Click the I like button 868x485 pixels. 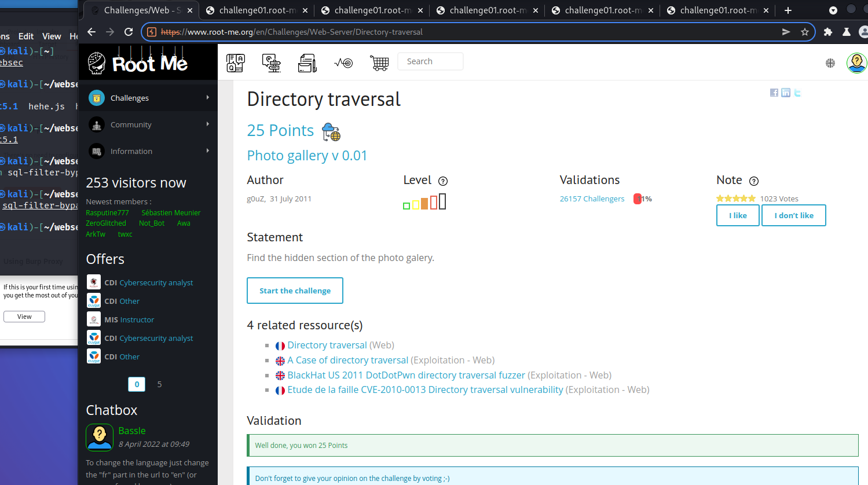tap(738, 215)
